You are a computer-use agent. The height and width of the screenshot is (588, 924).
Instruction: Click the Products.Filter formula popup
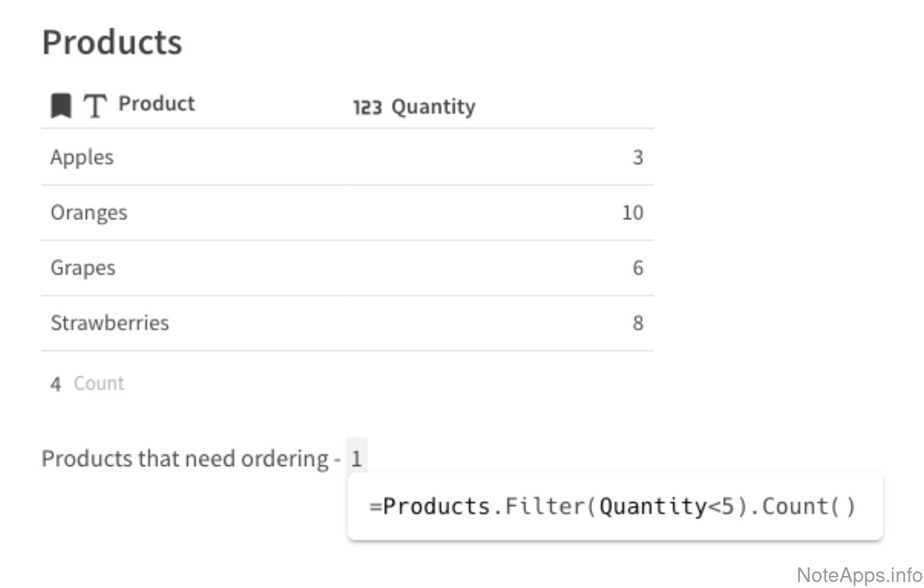pyautogui.click(x=613, y=507)
